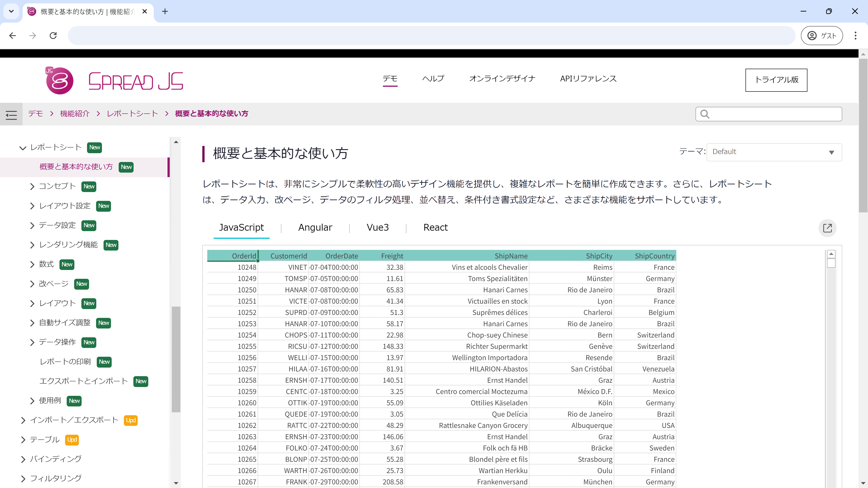Click the sidebar scroll up arrow
This screenshot has width=868, height=488.
point(176,142)
